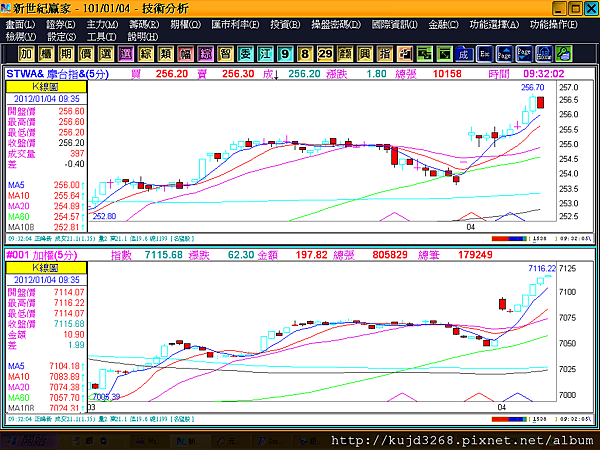Open the 操盤密碼(D) menu
Image resolution: width=600 pixels, height=450 pixels.
336,25
